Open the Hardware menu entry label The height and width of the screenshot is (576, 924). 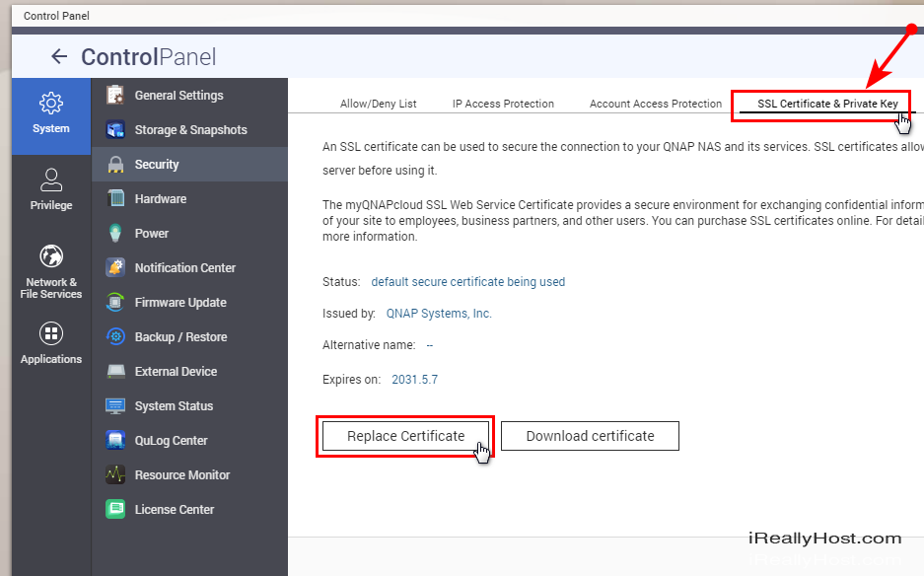[x=161, y=199]
